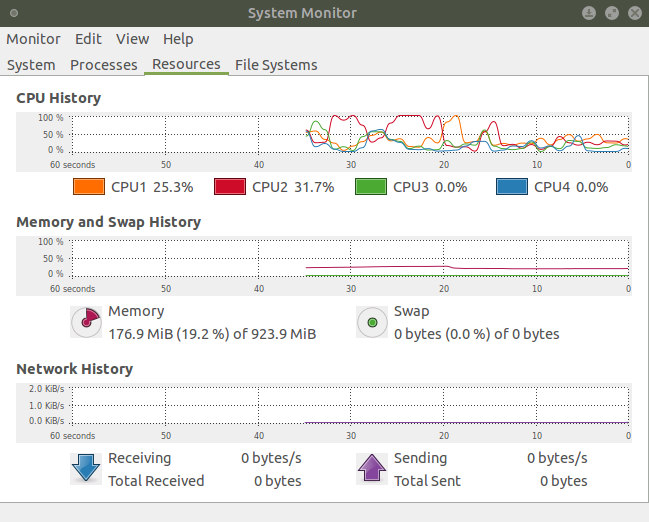The image size is (649, 522).
Task: Click the Memory pie chart icon
Action: click(x=86, y=322)
